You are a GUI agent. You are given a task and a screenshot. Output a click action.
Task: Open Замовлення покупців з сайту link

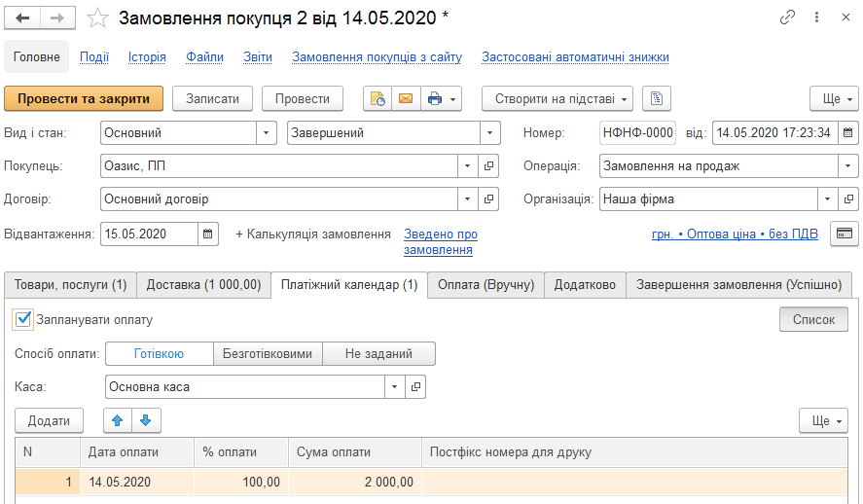click(377, 57)
